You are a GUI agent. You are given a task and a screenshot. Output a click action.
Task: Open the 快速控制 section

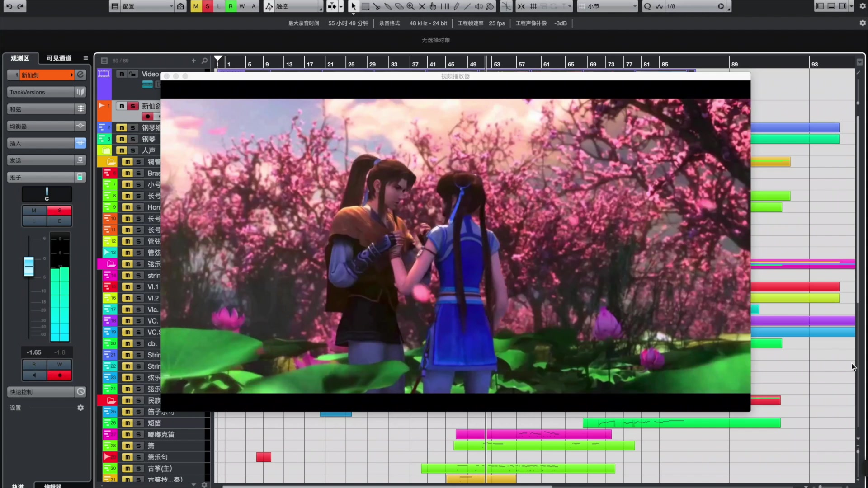click(46, 392)
